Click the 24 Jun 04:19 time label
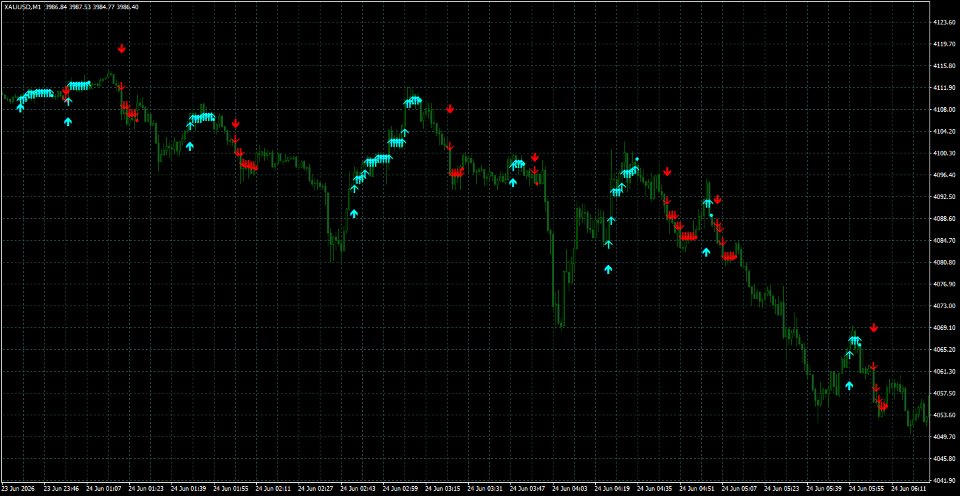960x496 pixels. (x=612, y=489)
